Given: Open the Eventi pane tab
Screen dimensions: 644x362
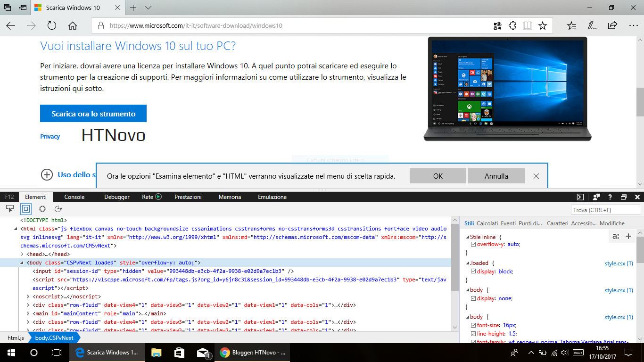Looking at the screenshot, I should point(508,223).
